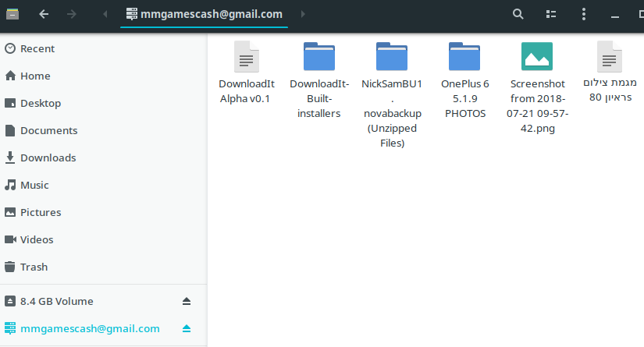Eject the 8.4 GB Volume
Screen dimensions: 644x347
[187, 302]
